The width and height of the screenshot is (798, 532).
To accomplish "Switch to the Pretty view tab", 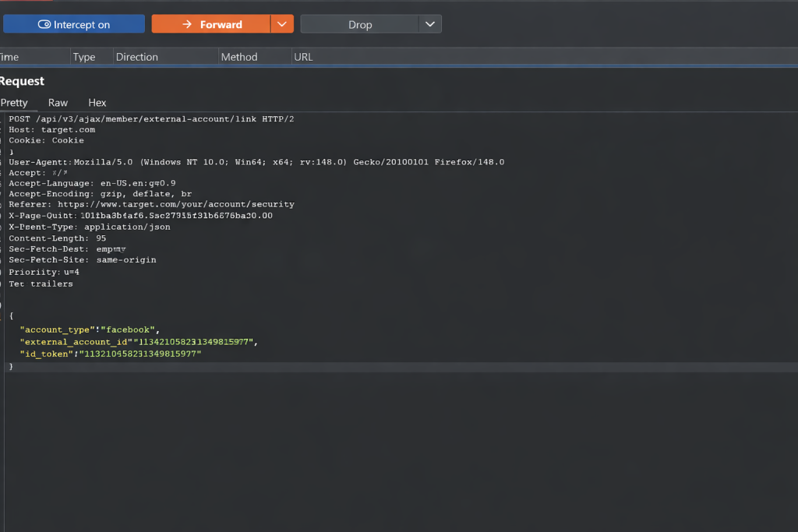I will click(x=14, y=103).
